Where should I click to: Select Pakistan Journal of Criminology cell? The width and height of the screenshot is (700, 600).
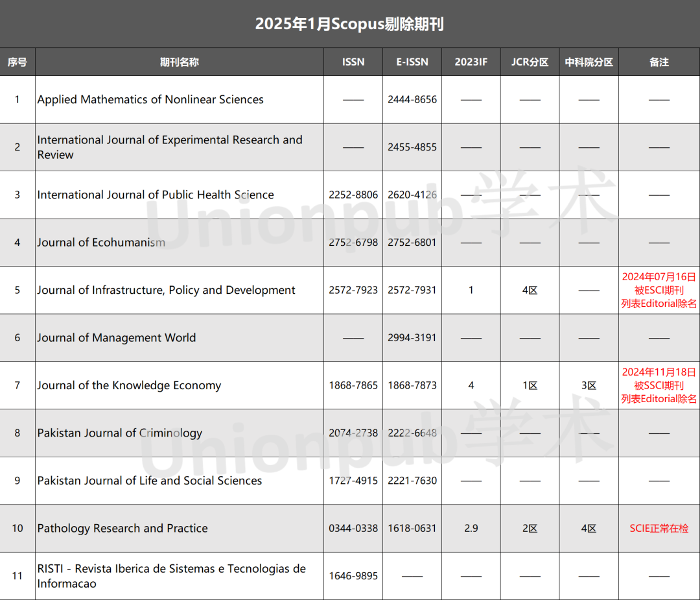pyautogui.click(x=180, y=433)
